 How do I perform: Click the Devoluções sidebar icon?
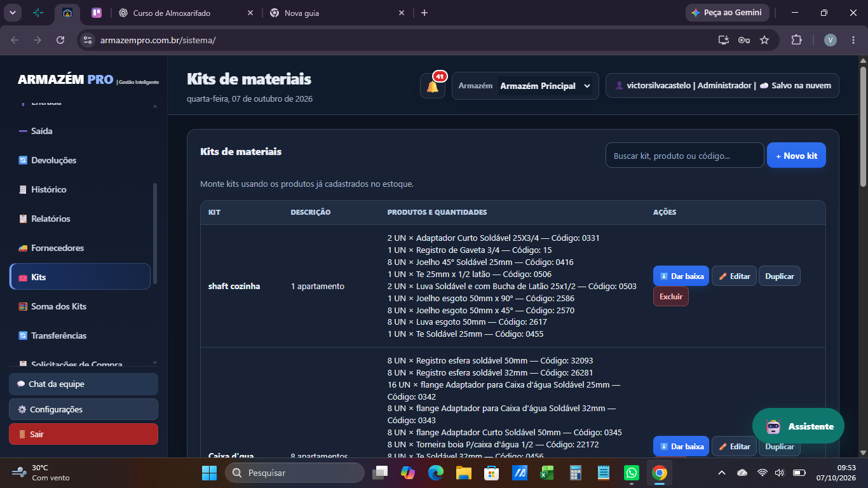point(23,160)
